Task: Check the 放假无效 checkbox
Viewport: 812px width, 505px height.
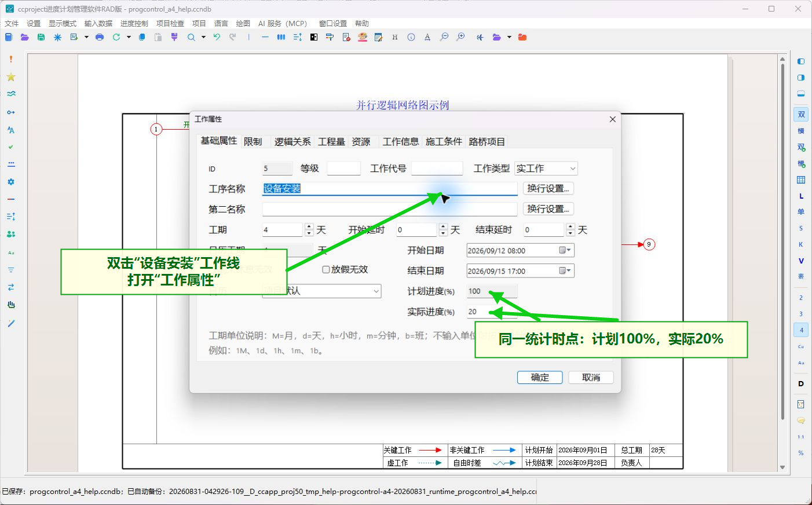Action: click(326, 269)
